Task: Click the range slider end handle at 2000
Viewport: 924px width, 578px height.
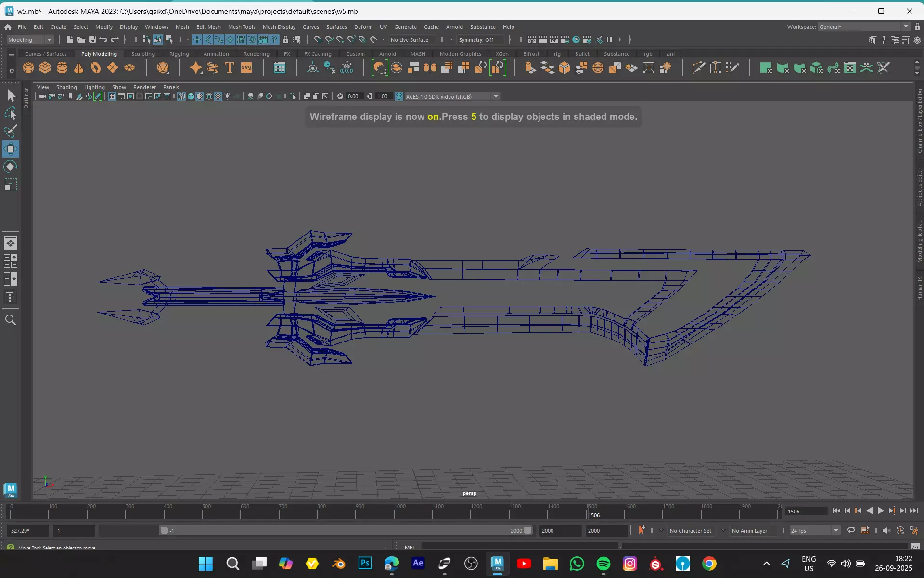Action: tap(528, 530)
